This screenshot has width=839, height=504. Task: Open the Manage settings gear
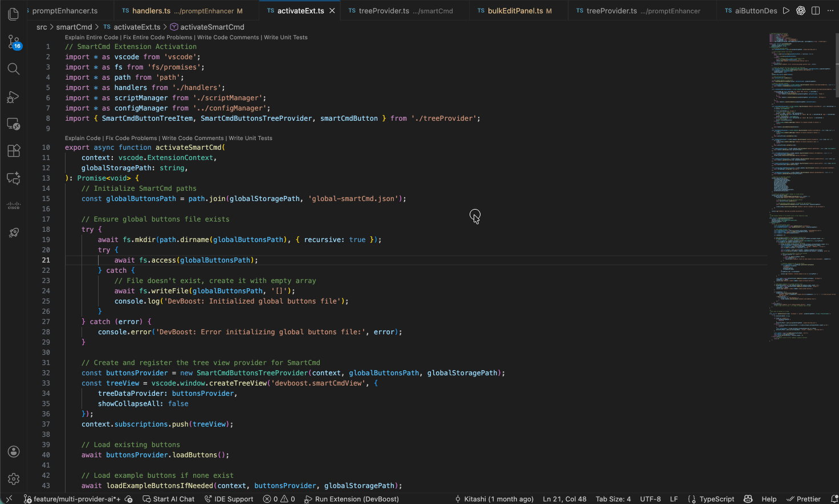click(x=13, y=479)
